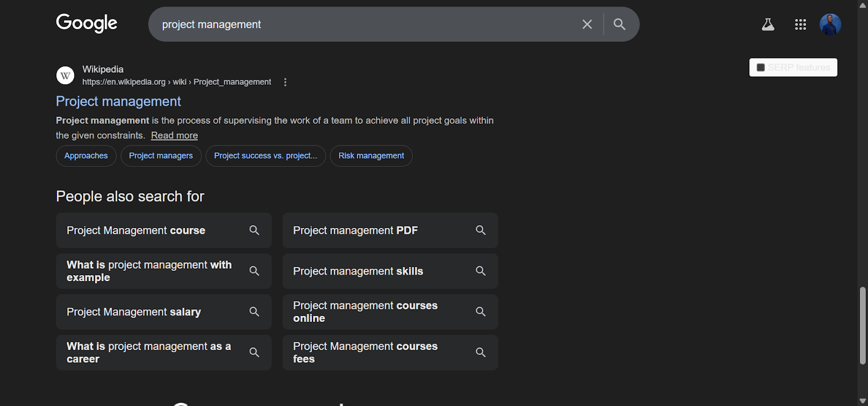This screenshot has width=868, height=406.
Task: Click search icon beside Project management skills
Action: (x=481, y=271)
